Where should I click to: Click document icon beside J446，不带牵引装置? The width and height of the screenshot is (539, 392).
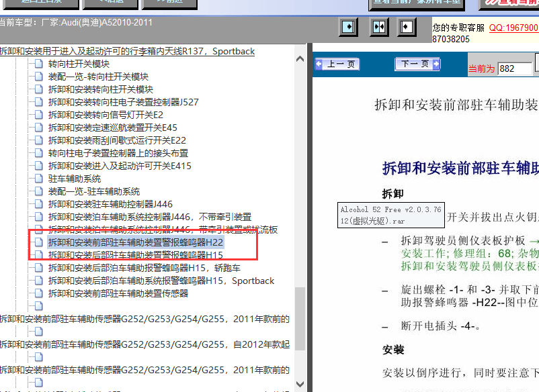39,217
